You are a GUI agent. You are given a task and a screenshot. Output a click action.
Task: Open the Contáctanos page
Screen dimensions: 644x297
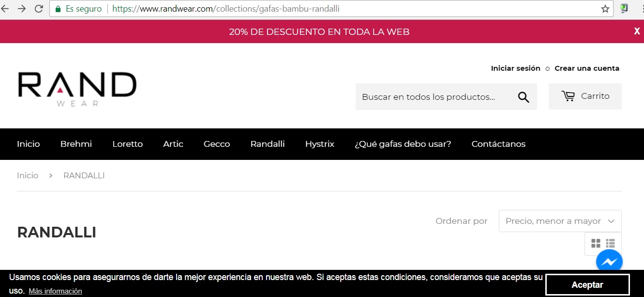498,144
